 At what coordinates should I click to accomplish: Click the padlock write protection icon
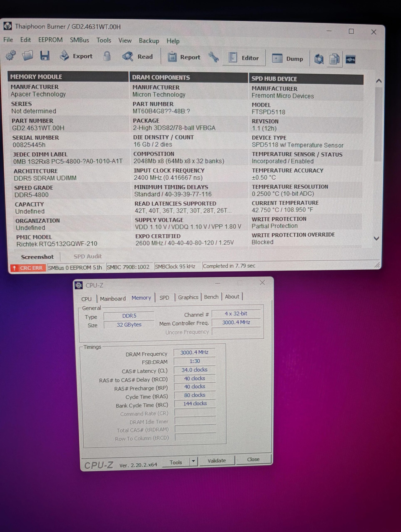point(107,56)
